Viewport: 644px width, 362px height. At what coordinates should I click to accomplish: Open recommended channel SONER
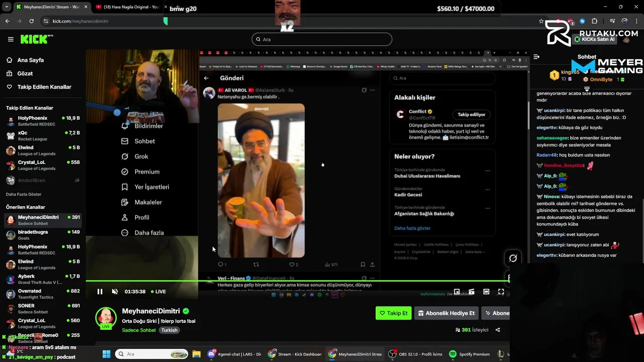(43, 308)
